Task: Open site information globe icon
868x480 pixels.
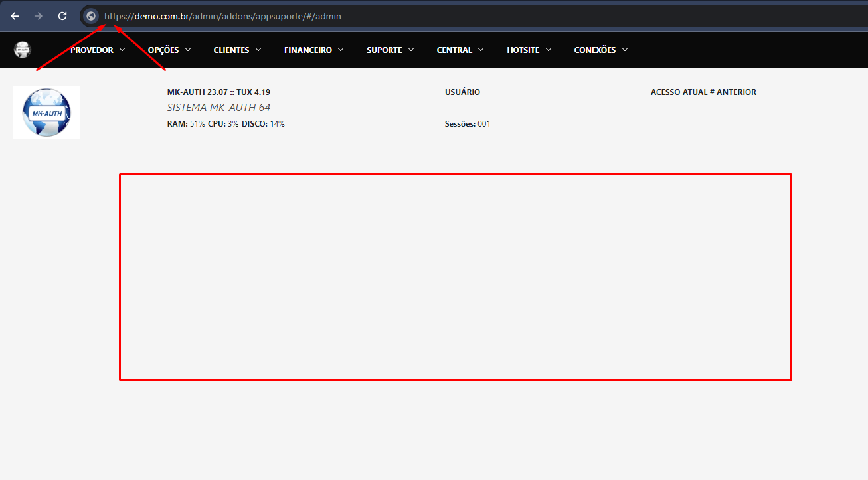Action: pos(92,16)
